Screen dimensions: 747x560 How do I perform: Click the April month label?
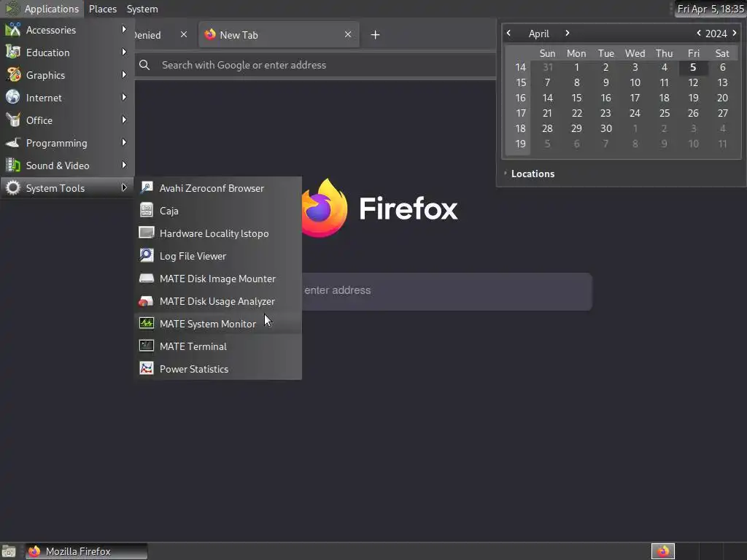[x=538, y=34]
